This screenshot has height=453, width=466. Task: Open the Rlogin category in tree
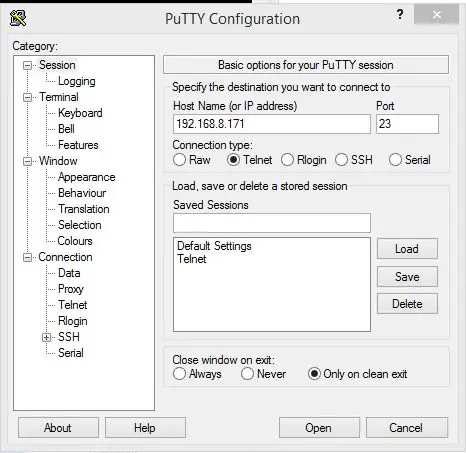(73, 321)
